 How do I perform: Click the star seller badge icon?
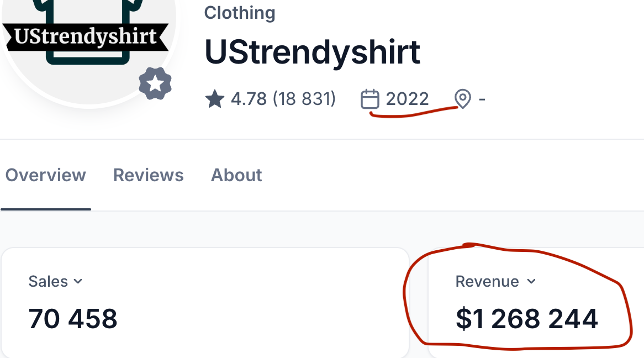click(x=155, y=85)
